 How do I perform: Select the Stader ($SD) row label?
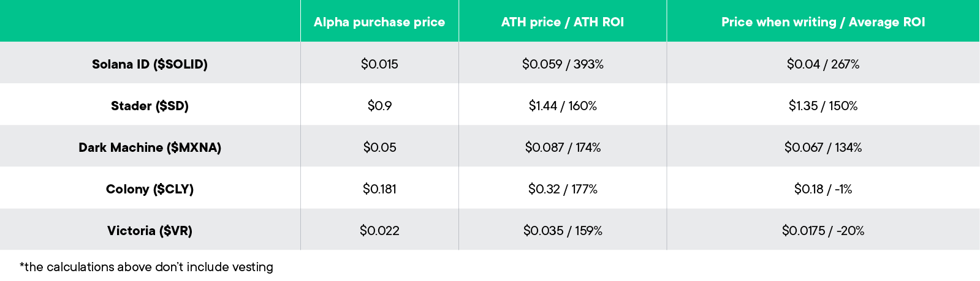click(x=150, y=105)
